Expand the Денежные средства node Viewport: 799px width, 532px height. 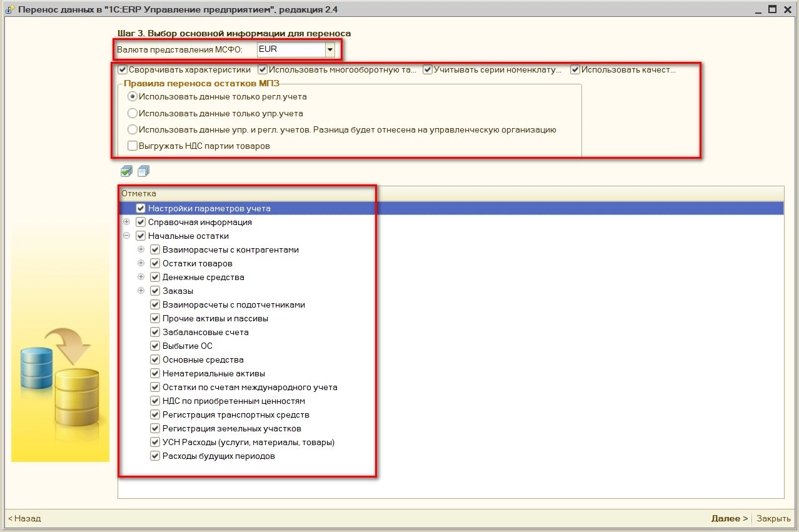(141, 277)
